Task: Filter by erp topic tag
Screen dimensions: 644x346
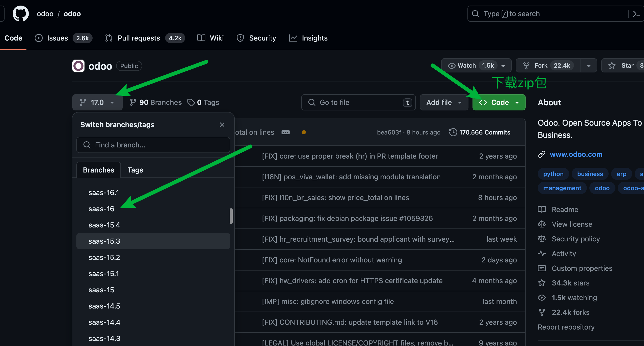Action: point(621,174)
